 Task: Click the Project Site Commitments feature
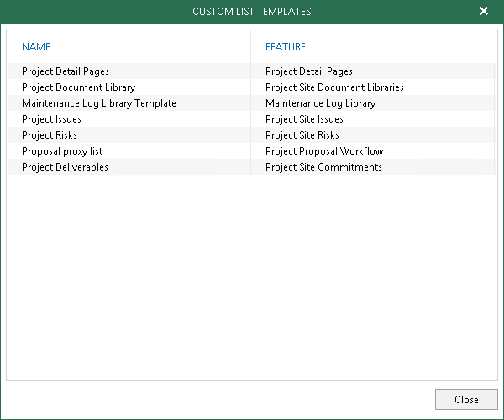(323, 167)
